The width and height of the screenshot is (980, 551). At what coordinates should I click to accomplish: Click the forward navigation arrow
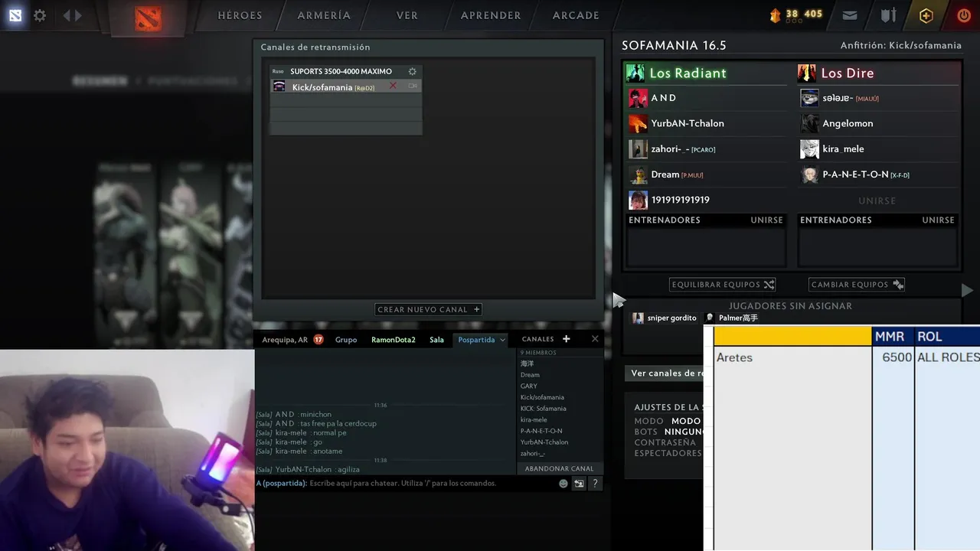[x=78, y=15]
